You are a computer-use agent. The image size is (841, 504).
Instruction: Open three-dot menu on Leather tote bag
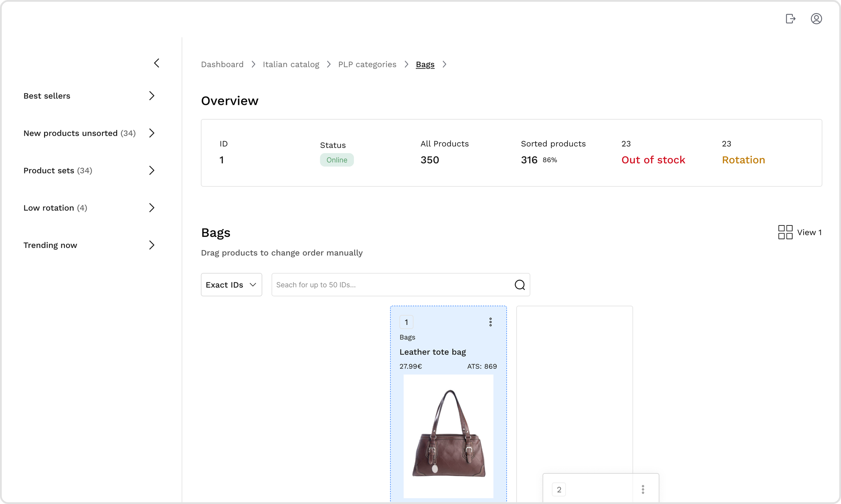point(490,322)
